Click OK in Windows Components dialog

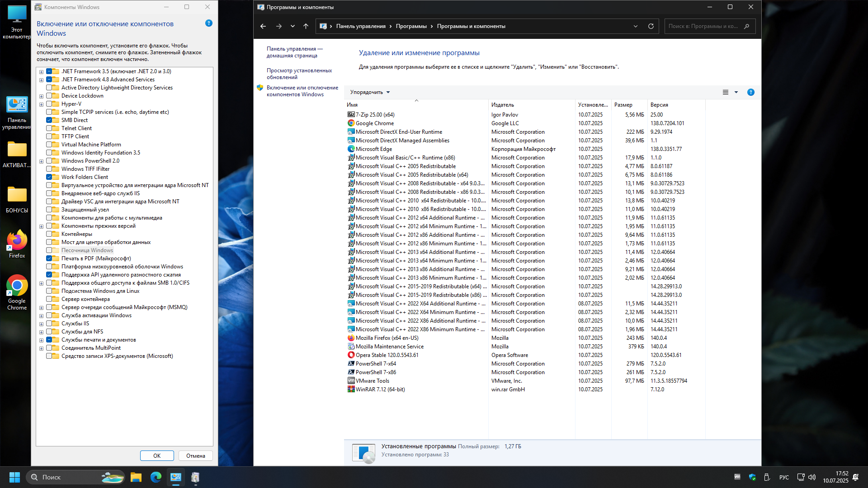click(157, 455)
